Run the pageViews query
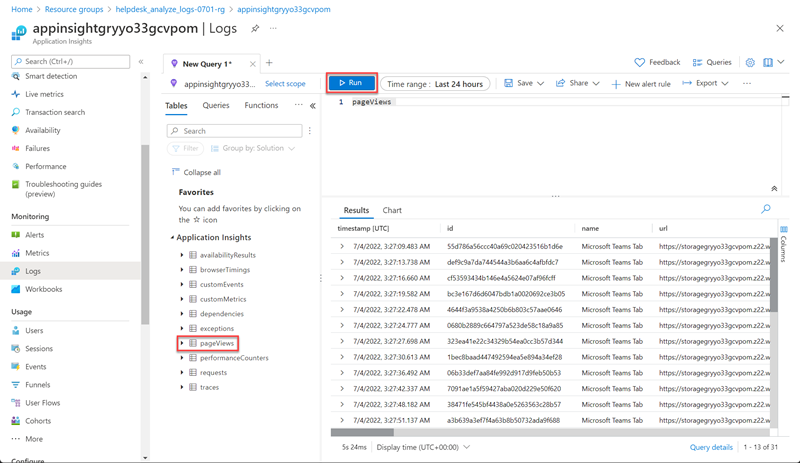The width and height of the screenshot is (800, 463). [352, 83]
